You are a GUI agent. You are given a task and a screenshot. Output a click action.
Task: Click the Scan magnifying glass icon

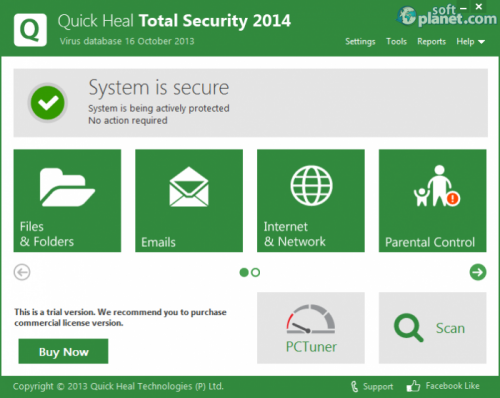[x=408, y=328]
